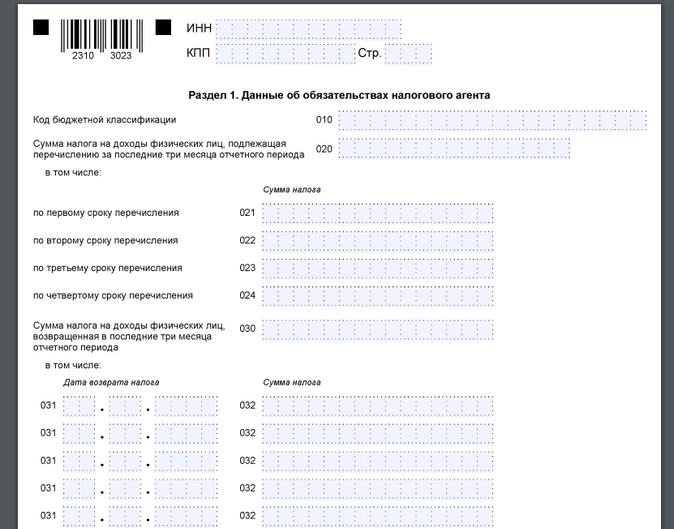Click the second 032 tax amount field
674x529 pixels.
point(377,433)
